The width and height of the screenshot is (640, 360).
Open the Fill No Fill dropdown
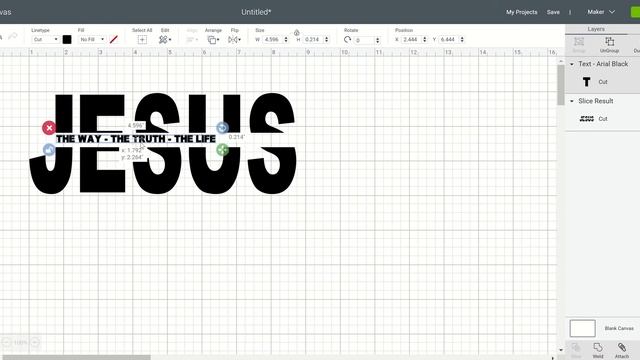92,40
